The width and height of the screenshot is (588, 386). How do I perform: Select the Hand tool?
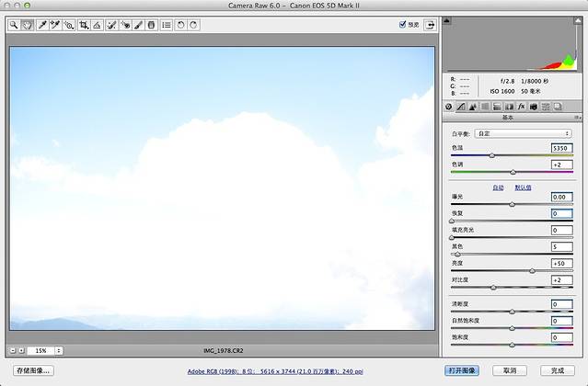[x=28, y=26]
